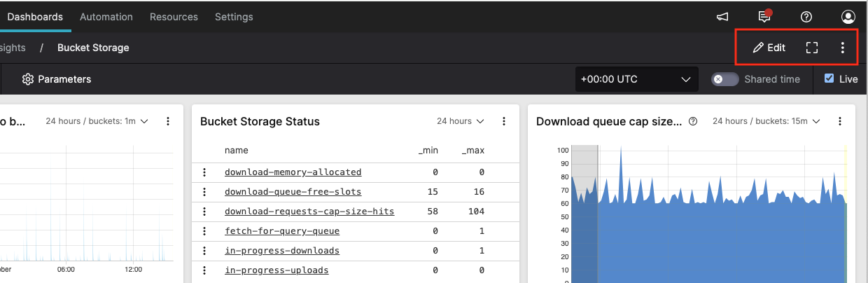The image size is (868, 283).
Task: Open the user account profile icon
Action: pyautogui.click(x=848, y=17)
